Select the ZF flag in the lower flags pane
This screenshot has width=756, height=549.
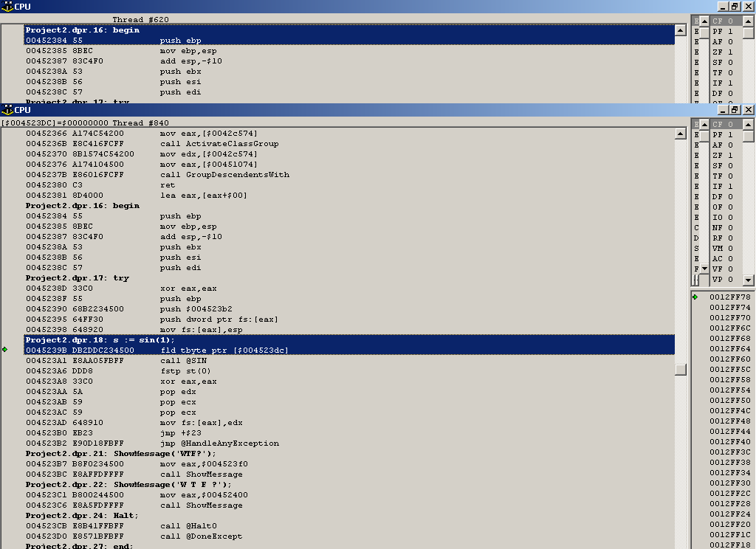722,156
